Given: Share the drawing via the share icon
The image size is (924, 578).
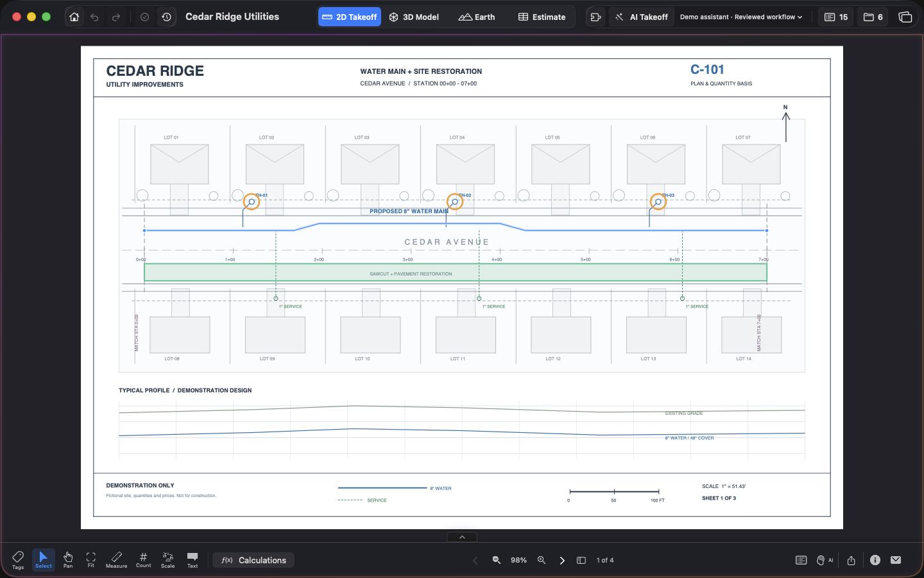Looking at the screenshot, I should point(851,560).
